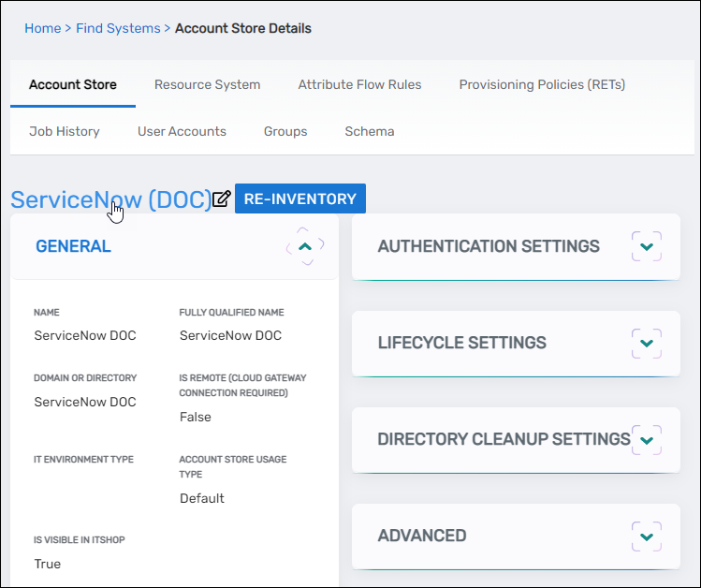
Task: Navigate to Find Systems breadcrumb
Action: click(x=118, y=28)
